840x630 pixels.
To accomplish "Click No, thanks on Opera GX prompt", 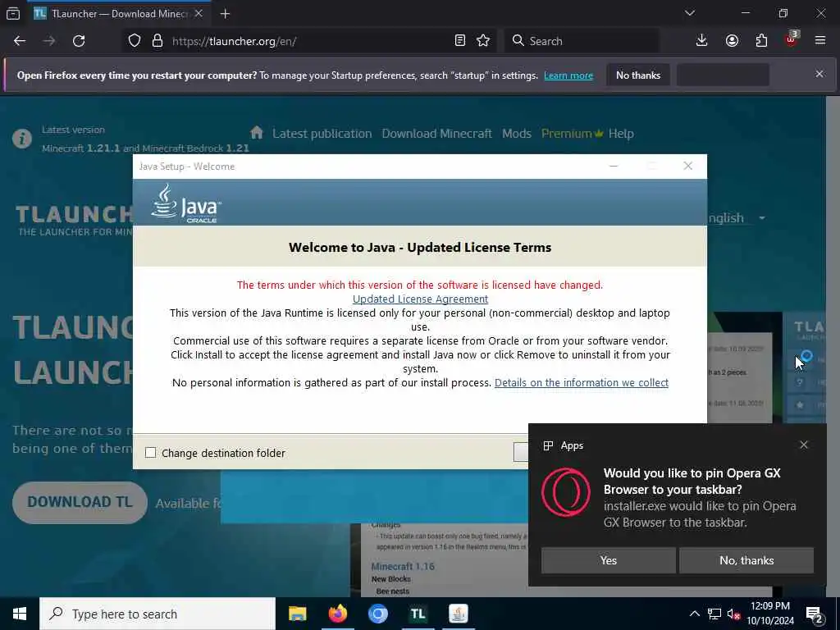I will click(746, 560).
